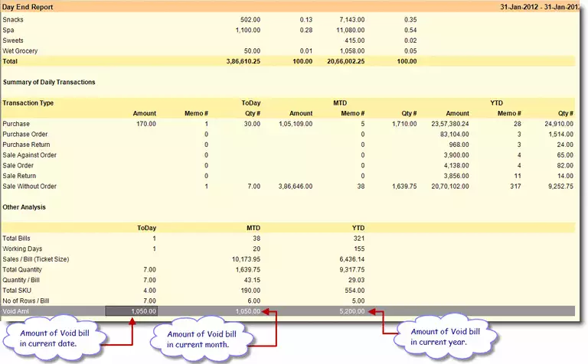Select the Snacks row label
588x364 pixels.
[14, 19]
